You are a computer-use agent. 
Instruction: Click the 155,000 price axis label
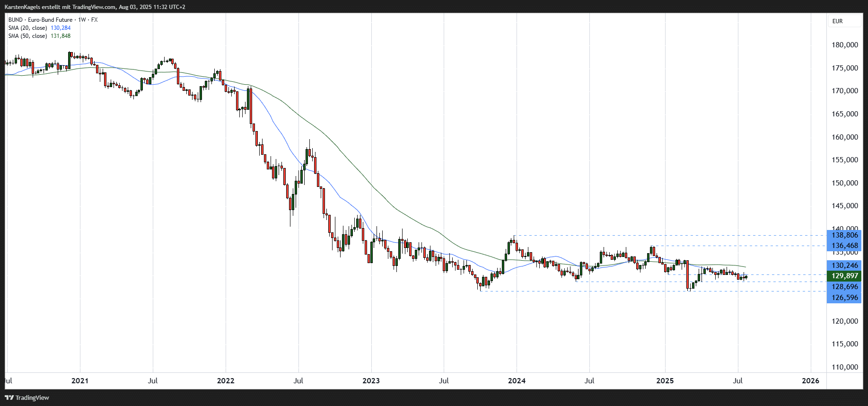pyautogui.click(x=845, y=160)
